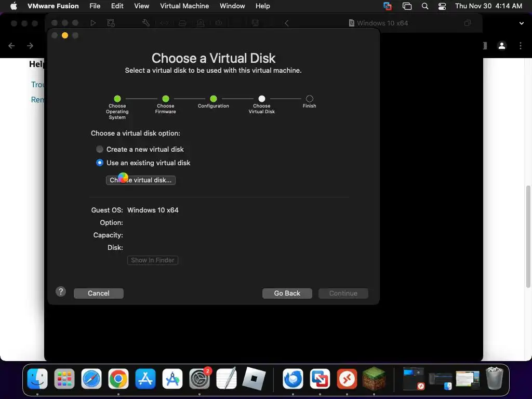The height and width of the screenshot is (399, 532).
Task: Open Thunderbird from the Dock
Action: point(293,379)
